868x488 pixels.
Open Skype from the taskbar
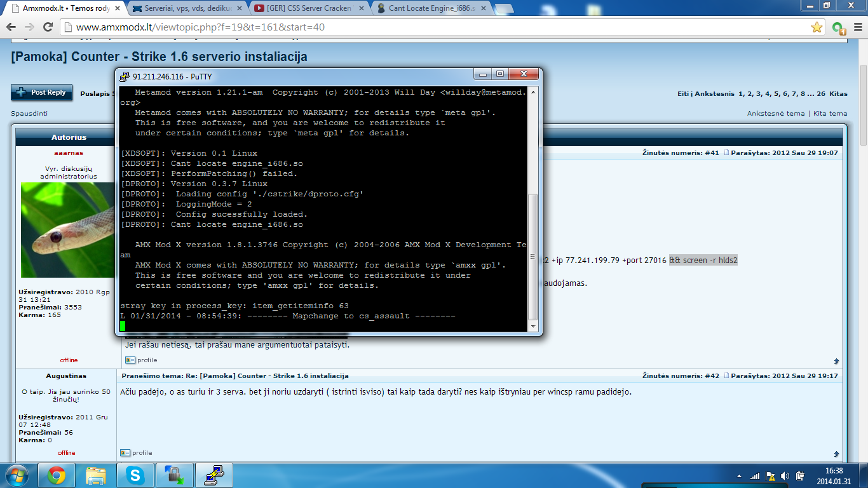click(135, 475)
